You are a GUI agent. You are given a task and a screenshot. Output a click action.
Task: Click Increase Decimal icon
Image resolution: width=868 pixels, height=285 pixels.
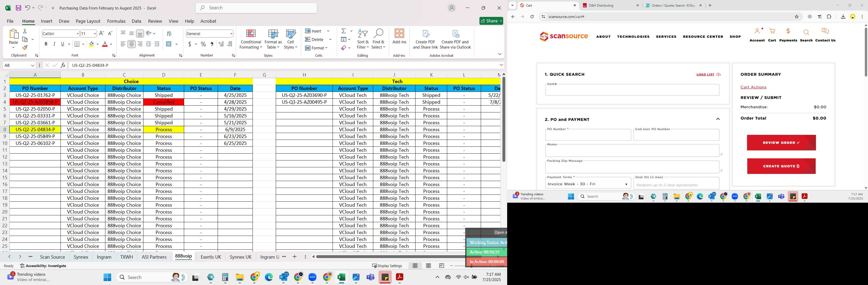221,44
